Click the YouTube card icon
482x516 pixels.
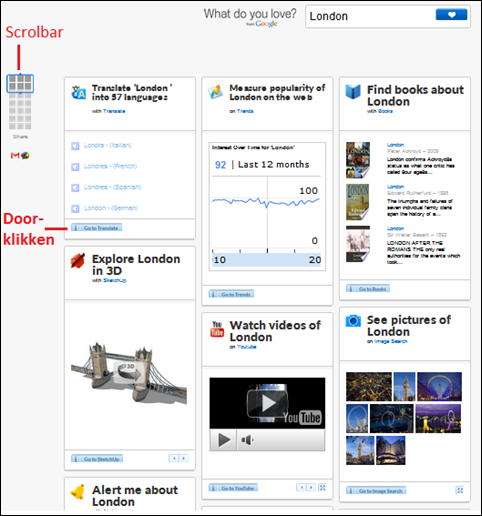[x=217, y=329]
